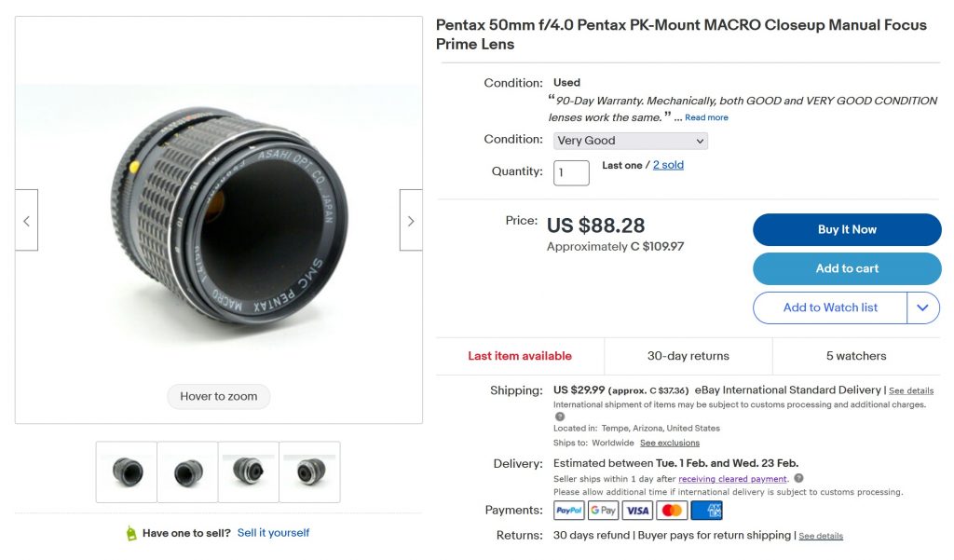Click the green sell tag icon
This screenshot has width=954, height=560.
click(131, 534)
